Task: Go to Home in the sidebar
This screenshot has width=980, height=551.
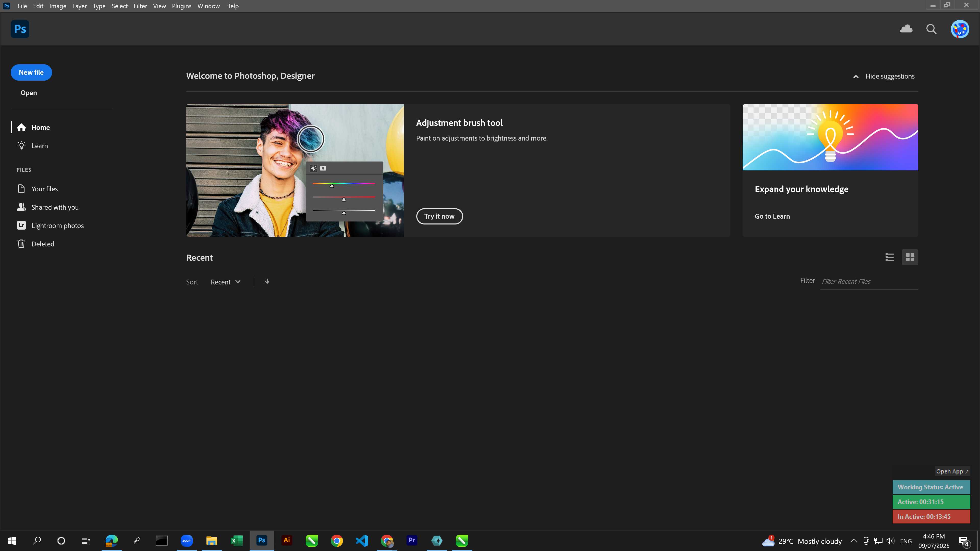Action: (33, 127)
